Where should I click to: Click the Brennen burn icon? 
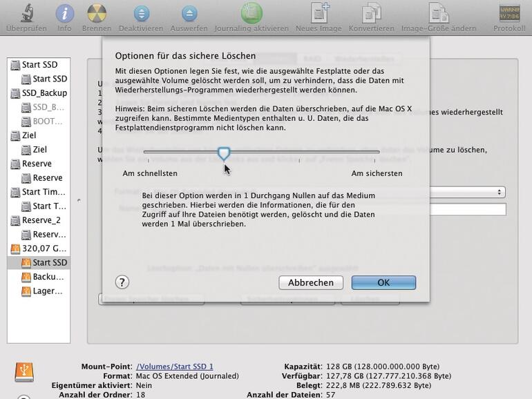coord(97,14)
